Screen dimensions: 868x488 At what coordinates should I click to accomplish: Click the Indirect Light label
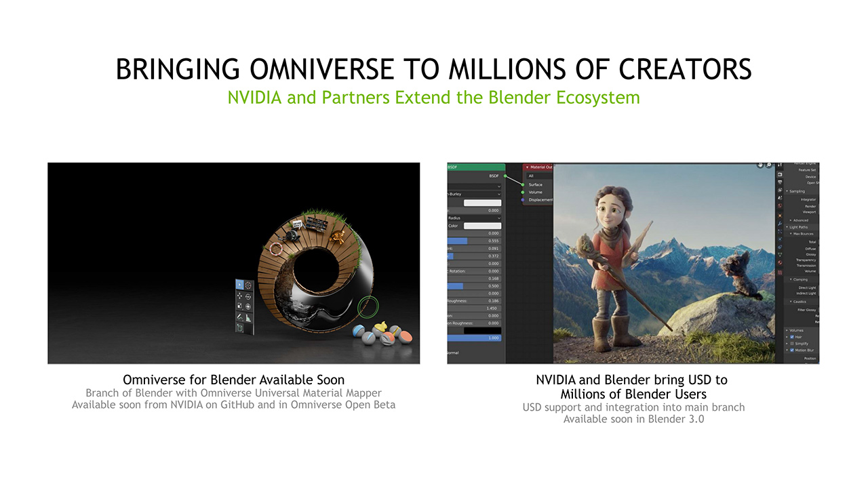(x=806, y=293)
